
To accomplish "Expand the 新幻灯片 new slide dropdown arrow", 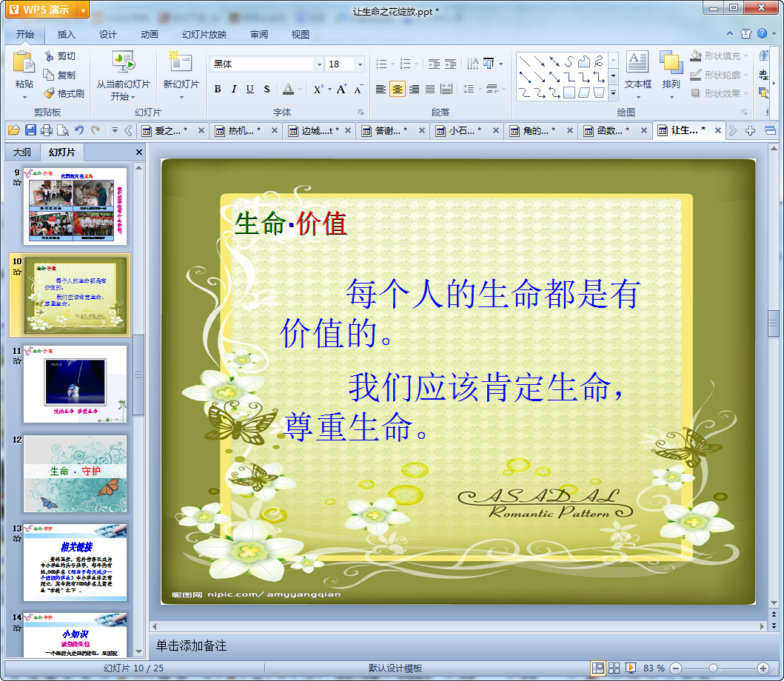I will tap(181, 96).
